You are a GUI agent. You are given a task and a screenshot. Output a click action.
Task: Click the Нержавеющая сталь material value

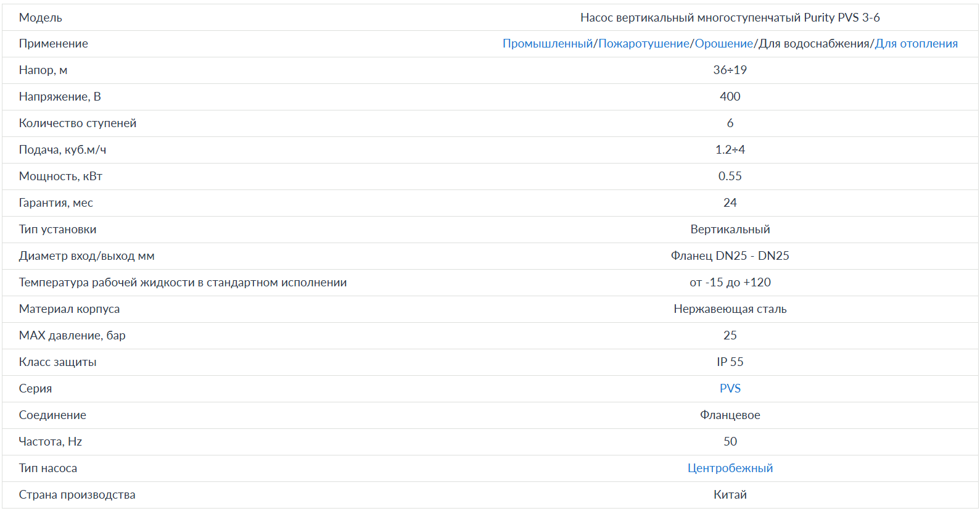point(730,309)
